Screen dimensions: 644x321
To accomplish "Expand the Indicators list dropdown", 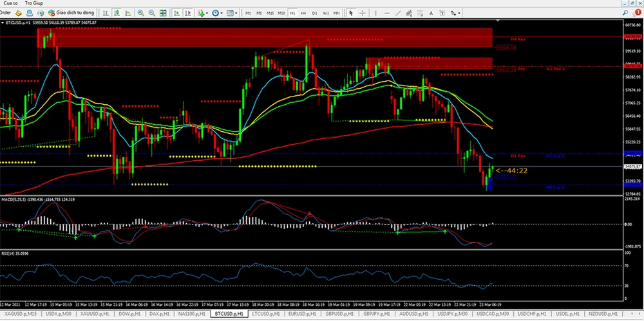I will pos(207,13).
